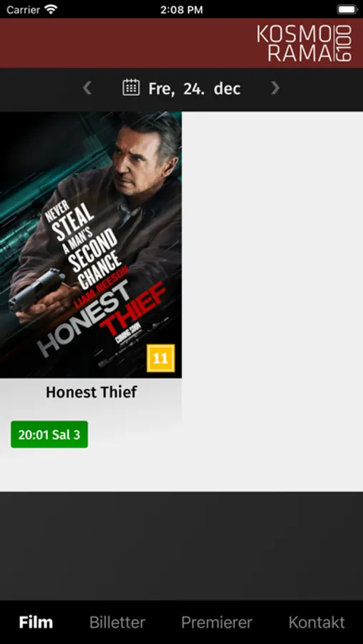The width and height of the screenshot is (363, 644).
Task: Open the Billetter tab
Action: 117,623
